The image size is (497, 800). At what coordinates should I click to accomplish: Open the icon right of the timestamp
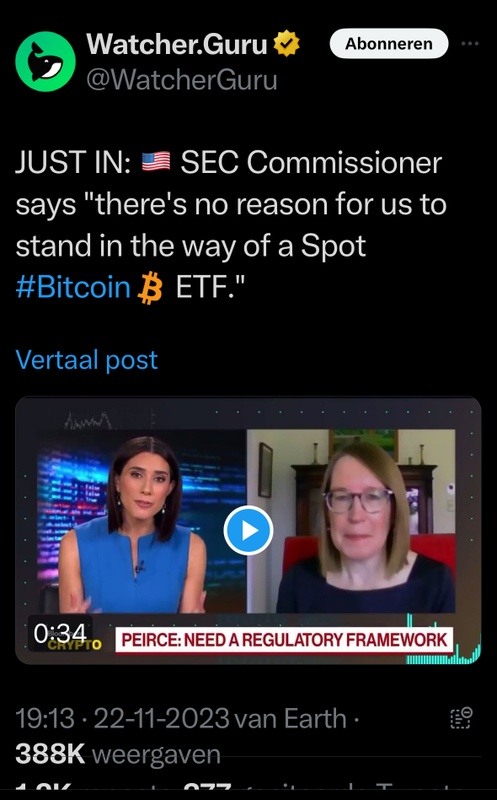point(461,717)
